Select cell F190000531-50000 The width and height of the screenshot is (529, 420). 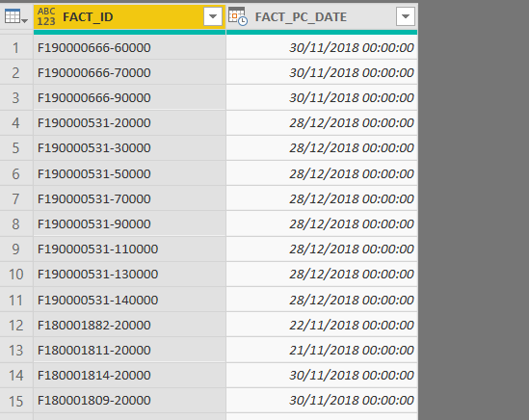pyautogui.click(x=129, y=173)
